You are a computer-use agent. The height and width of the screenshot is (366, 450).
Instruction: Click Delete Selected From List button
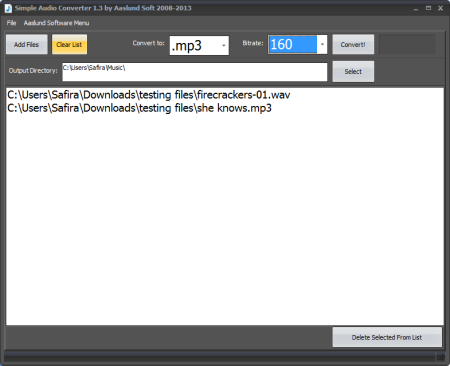coord(387,337)
